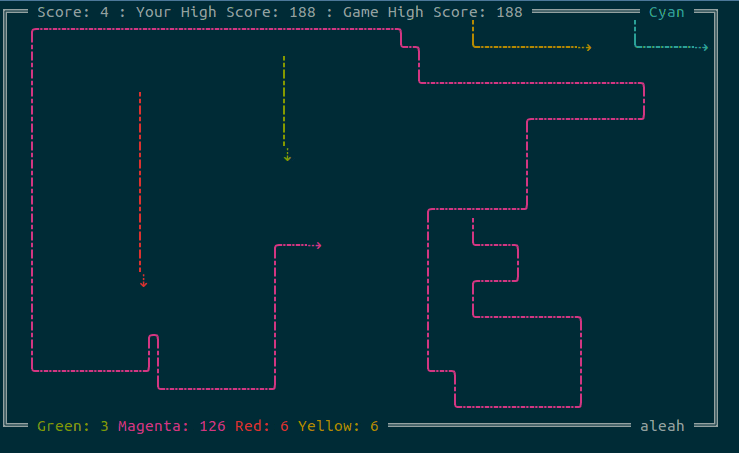Click the magenta snake's right-pointing arrow head
Screen dimensions: 739x453
(319, 245)
